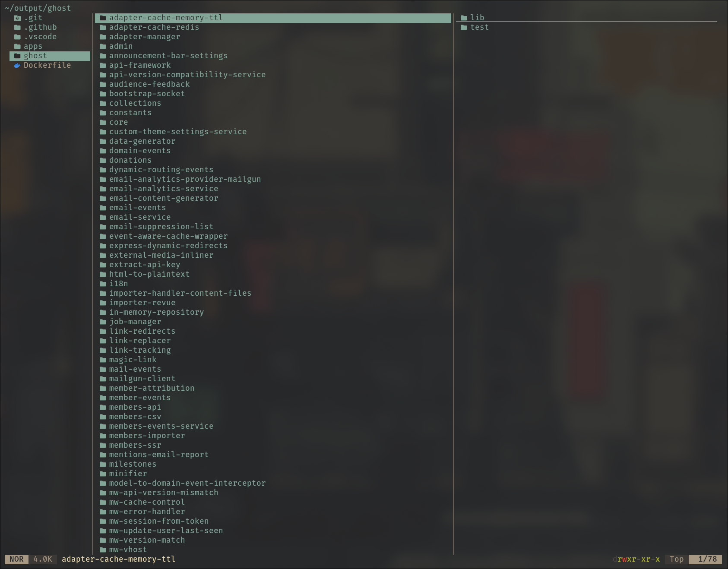Select the mw-vhost folder entry
Image resolution: width=728 pixels, height=569 pixels.
click(x=128, y=550)
